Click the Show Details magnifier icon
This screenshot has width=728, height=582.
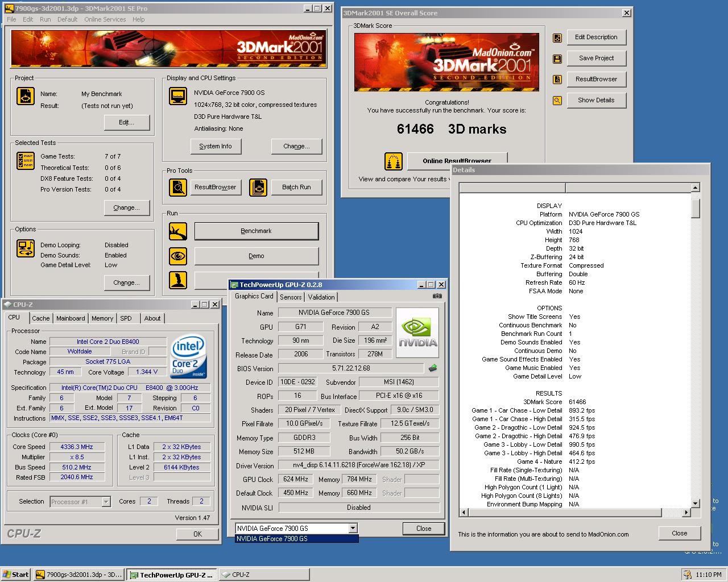click(557, 101)
